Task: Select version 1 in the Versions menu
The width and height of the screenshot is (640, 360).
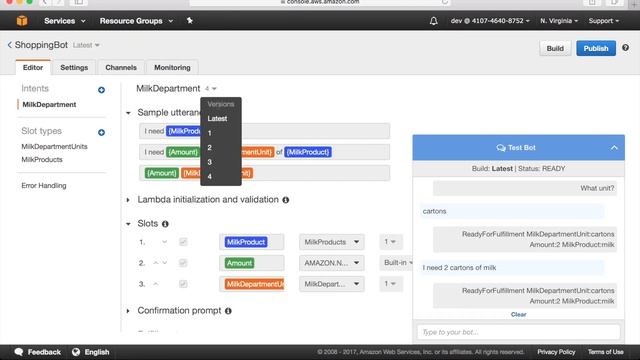Action: point(209,133)
